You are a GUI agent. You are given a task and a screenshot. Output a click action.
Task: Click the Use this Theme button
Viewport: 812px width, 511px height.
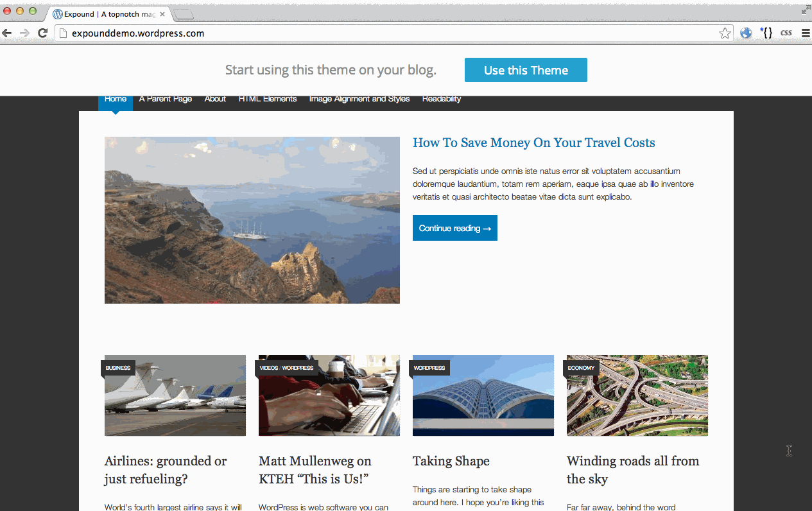coord(526,71)
